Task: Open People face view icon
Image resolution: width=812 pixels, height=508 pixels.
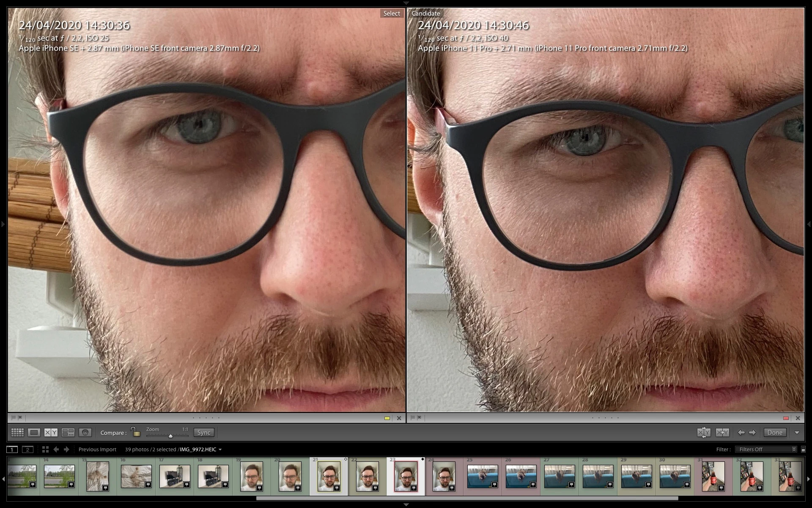Action: 85,432
